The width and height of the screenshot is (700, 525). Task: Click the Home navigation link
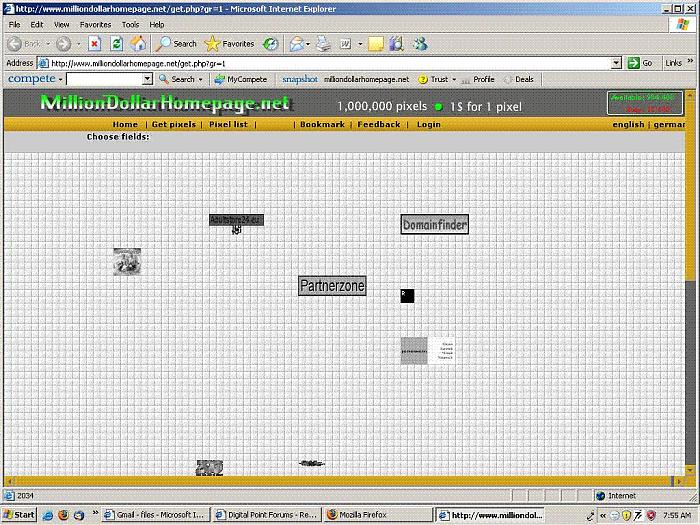click(x=125, y=125)
